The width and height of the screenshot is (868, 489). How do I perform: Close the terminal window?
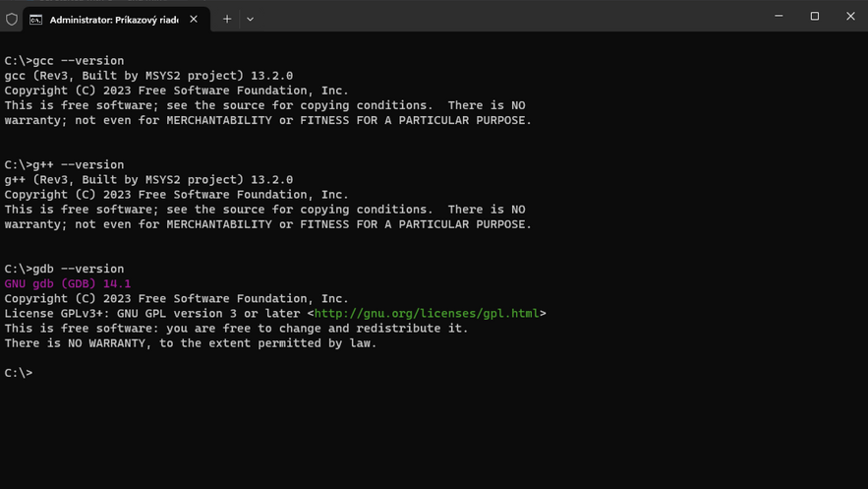point(850,16)
